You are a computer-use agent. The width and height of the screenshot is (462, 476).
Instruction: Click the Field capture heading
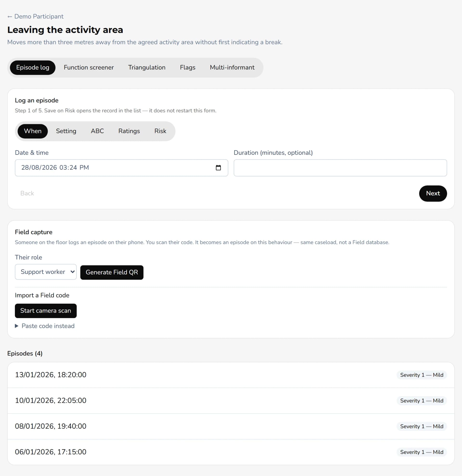pos(33,232)
